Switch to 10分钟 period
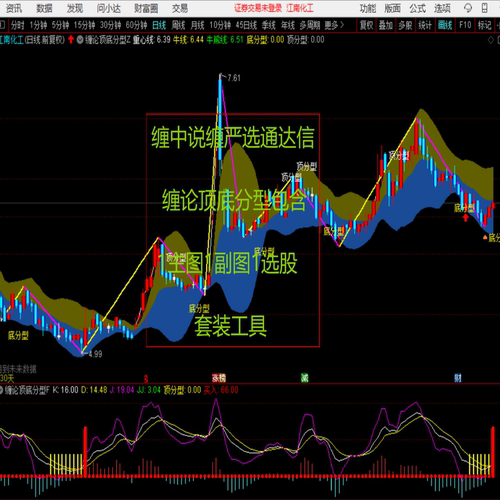The height and width of the screenshot is (500, 500). click(x=220, y=25)
